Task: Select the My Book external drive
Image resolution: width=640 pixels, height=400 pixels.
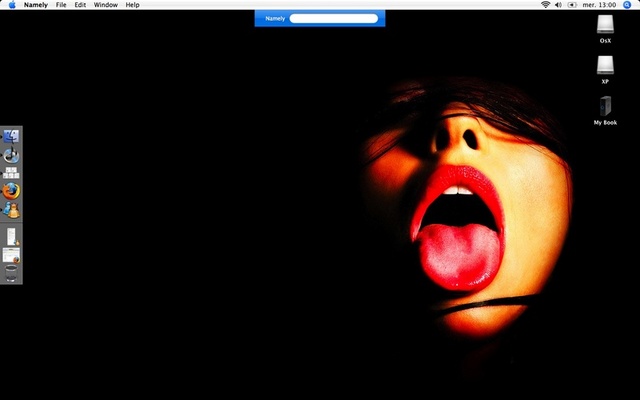Action: click(605, 106)
